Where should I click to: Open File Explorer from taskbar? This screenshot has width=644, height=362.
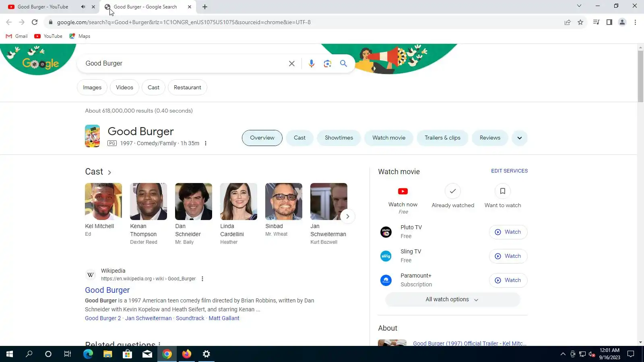point(107,354)
